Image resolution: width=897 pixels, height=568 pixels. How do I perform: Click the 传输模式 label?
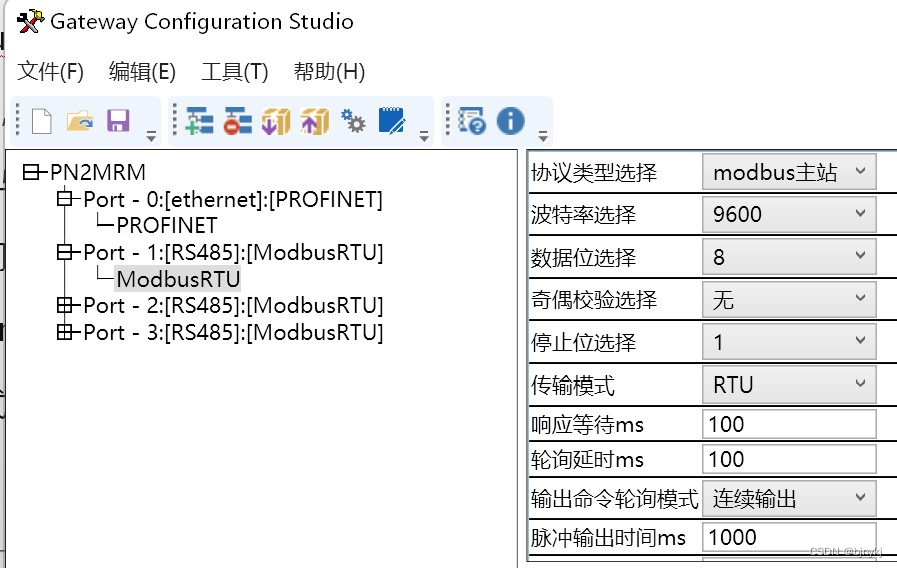tap(573, 385)
